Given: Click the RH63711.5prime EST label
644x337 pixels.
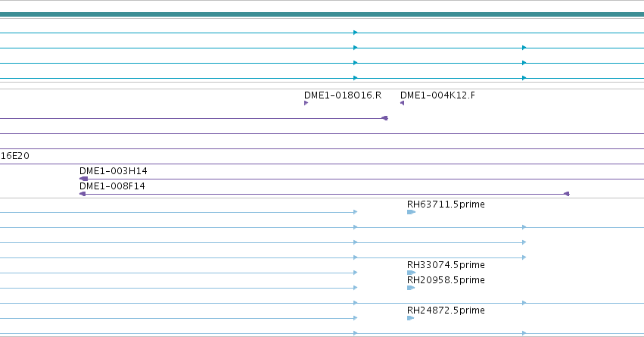Looking at the screenshot, I should (446, 204).
